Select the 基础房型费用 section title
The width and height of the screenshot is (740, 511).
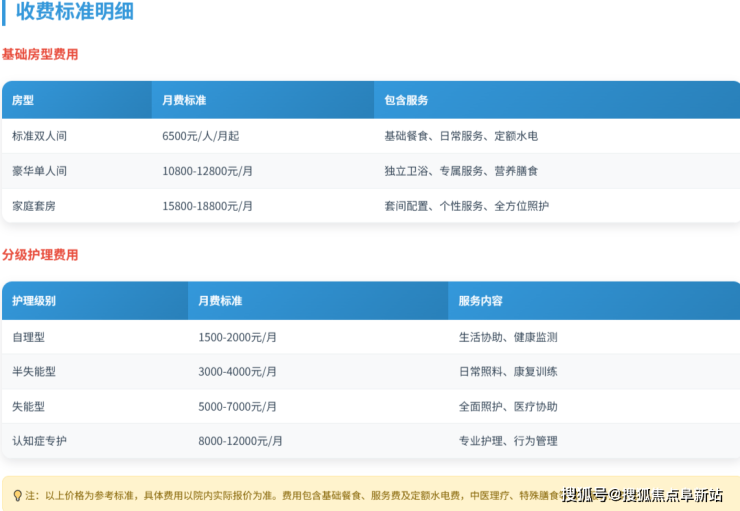coord(40,55)
